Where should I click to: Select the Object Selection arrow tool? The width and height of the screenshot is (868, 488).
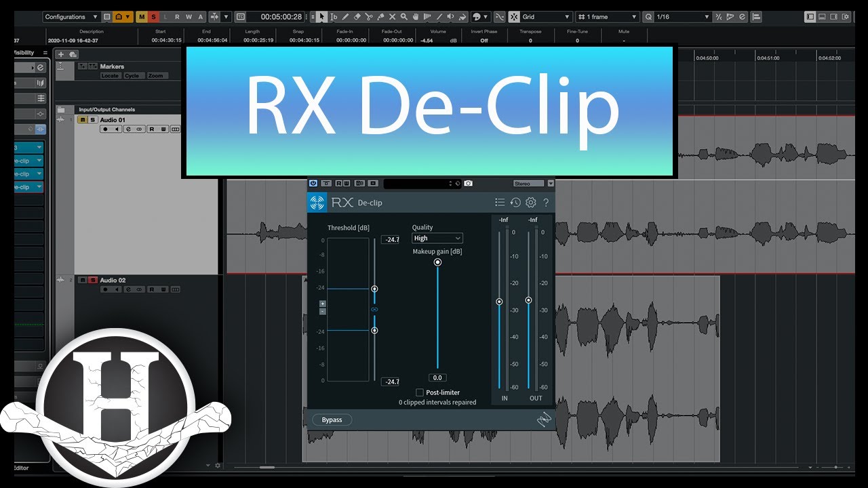(322, 17)
